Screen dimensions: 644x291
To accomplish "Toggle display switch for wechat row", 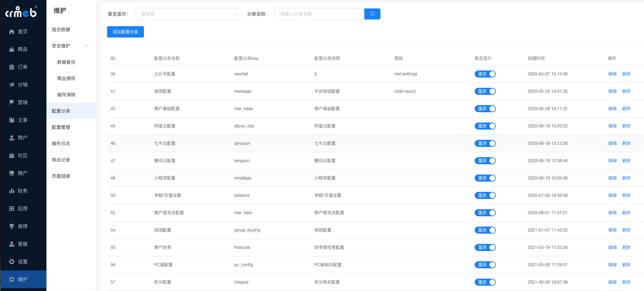I will coord(485,74).
